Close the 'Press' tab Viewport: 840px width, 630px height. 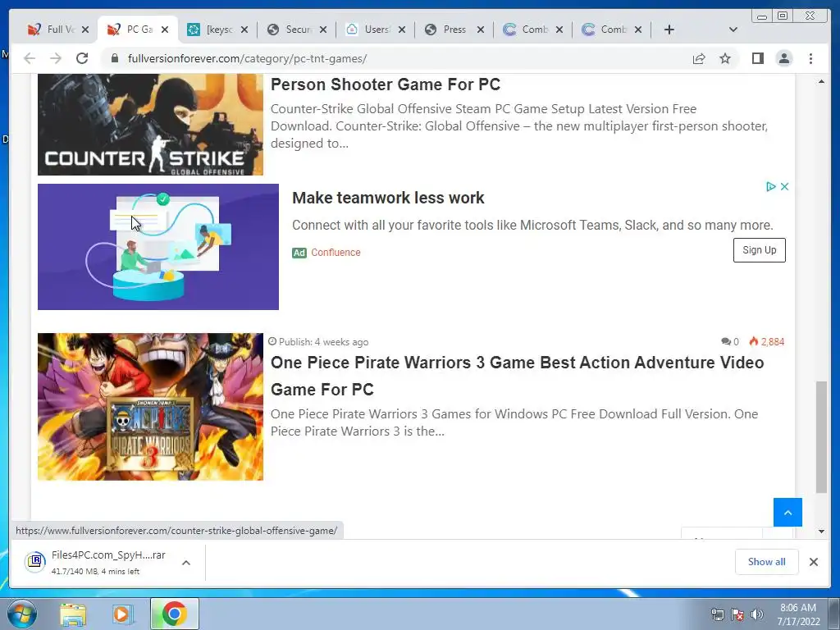click(481, 30)
